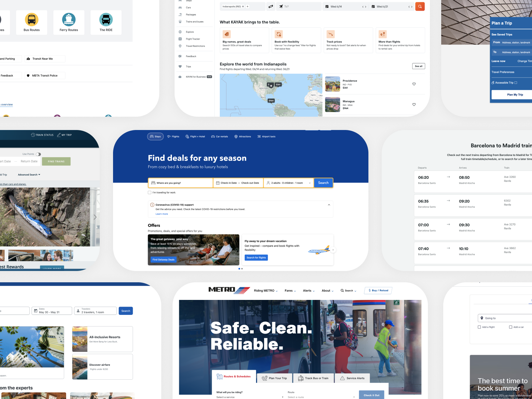Open Trains and buses in KAYAK sidebar
This screenshot has width=532, height=399.
195,22
